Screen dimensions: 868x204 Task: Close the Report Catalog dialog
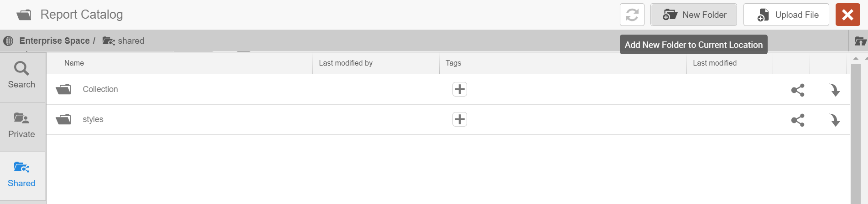(x=847, y=15)
